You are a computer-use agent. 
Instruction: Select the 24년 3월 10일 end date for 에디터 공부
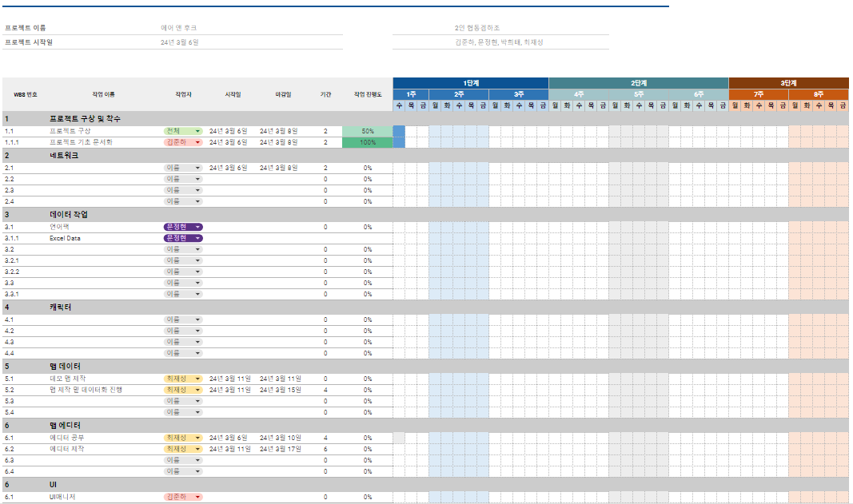click(x=280, y=438)
